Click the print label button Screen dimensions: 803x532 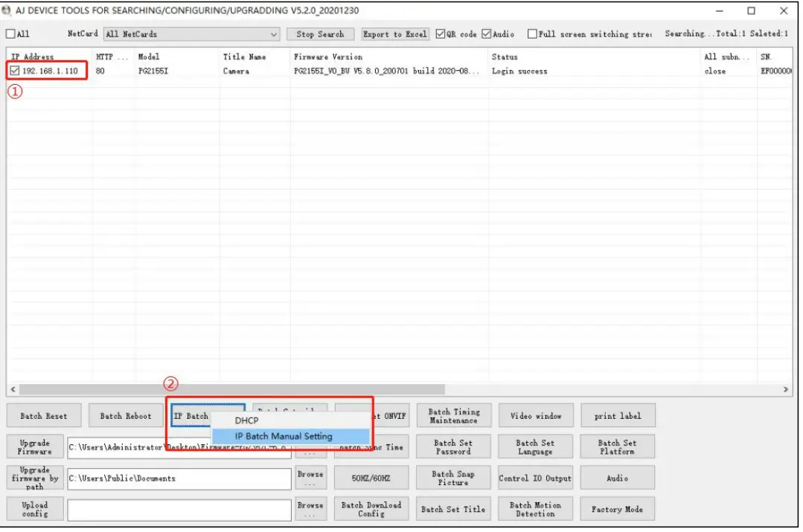pos(618,416)
